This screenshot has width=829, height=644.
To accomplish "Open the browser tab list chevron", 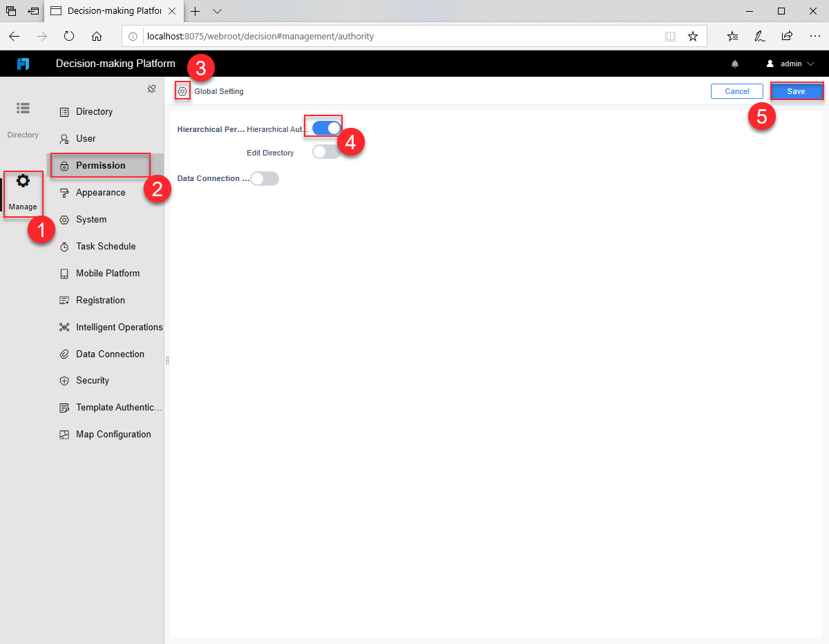I will pyautogui.click(x=217, y=11).
